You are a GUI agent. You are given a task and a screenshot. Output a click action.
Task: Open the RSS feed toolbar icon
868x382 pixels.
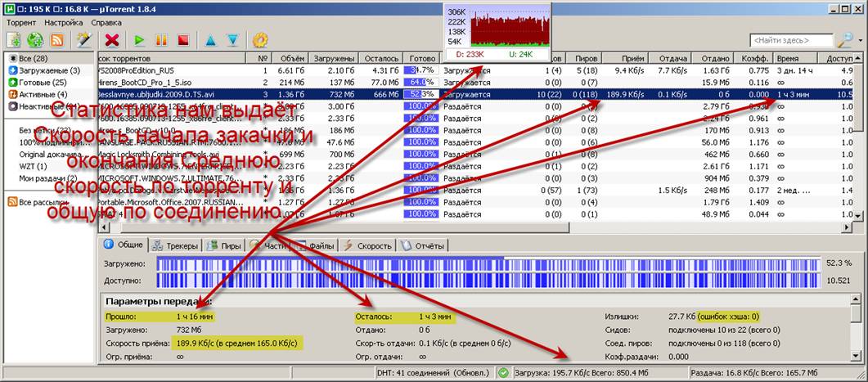(57, 39)
